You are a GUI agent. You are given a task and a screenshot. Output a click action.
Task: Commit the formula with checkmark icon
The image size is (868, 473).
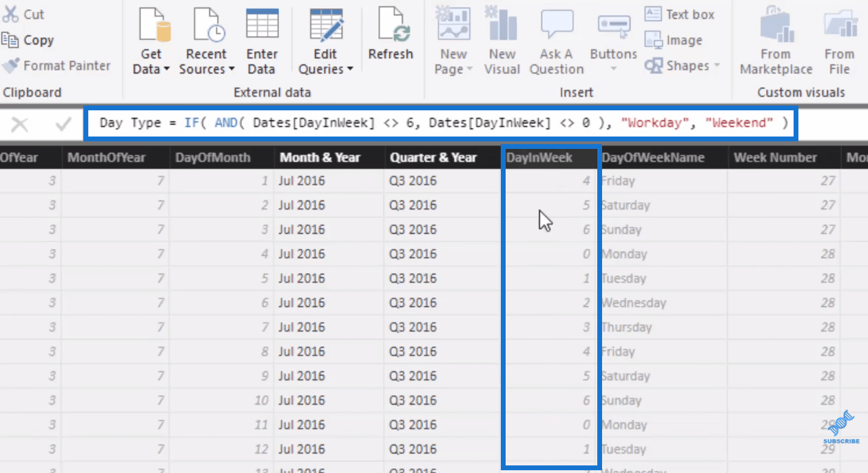click(63, 124)
